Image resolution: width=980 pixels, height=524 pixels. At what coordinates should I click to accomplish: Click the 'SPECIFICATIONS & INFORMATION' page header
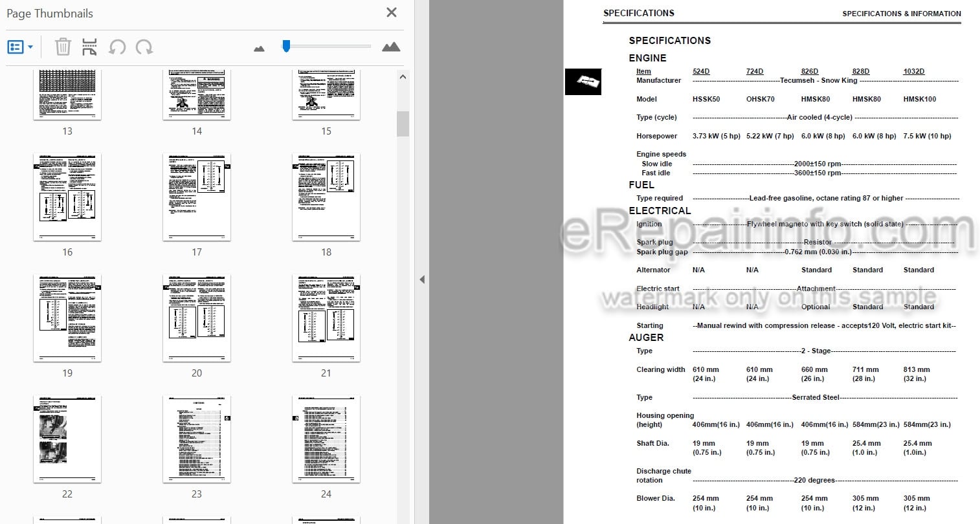[x=902, y=14]
